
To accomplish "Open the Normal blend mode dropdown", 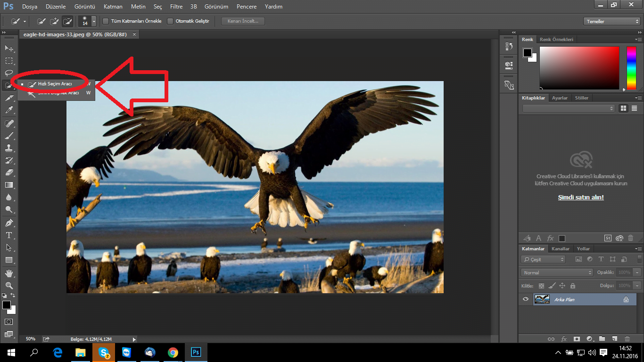I will pos(557,272).
